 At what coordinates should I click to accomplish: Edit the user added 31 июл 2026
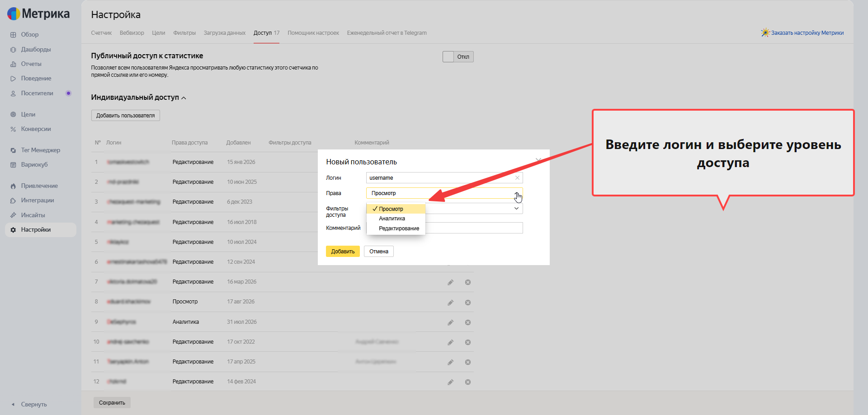click(x=451, y=322)
